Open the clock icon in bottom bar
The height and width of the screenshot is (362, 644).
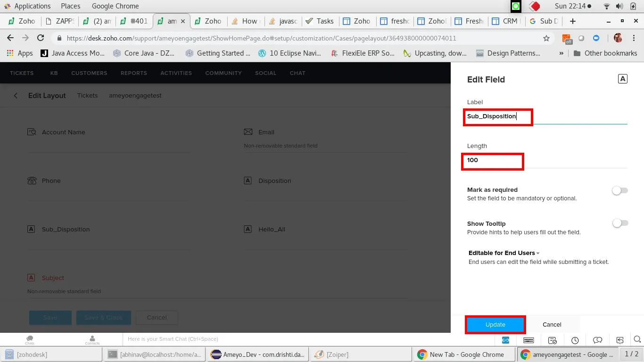coord(575,340)
